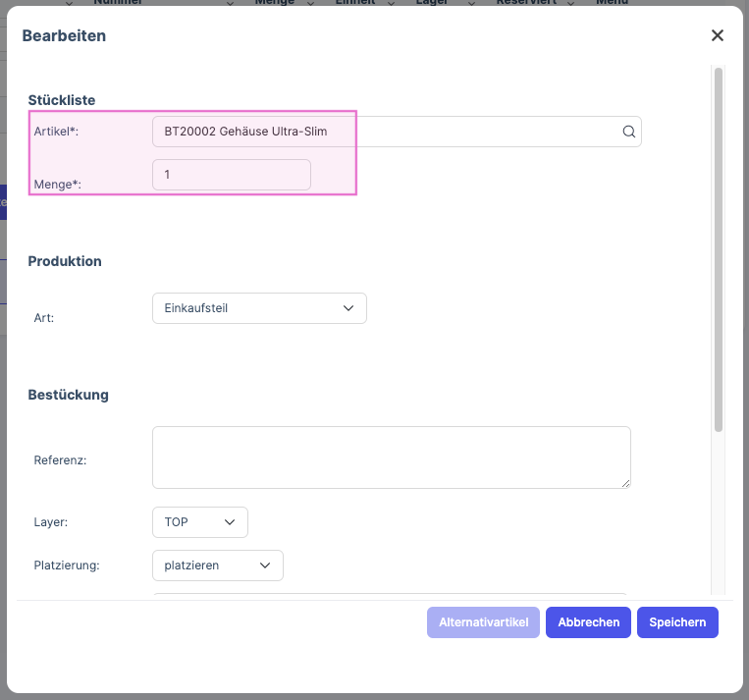Image resolution: width=749 pixels, height=700 pixels.
Task: Click the dialog's vertical scrollbar
Action: tap(719, 245)
